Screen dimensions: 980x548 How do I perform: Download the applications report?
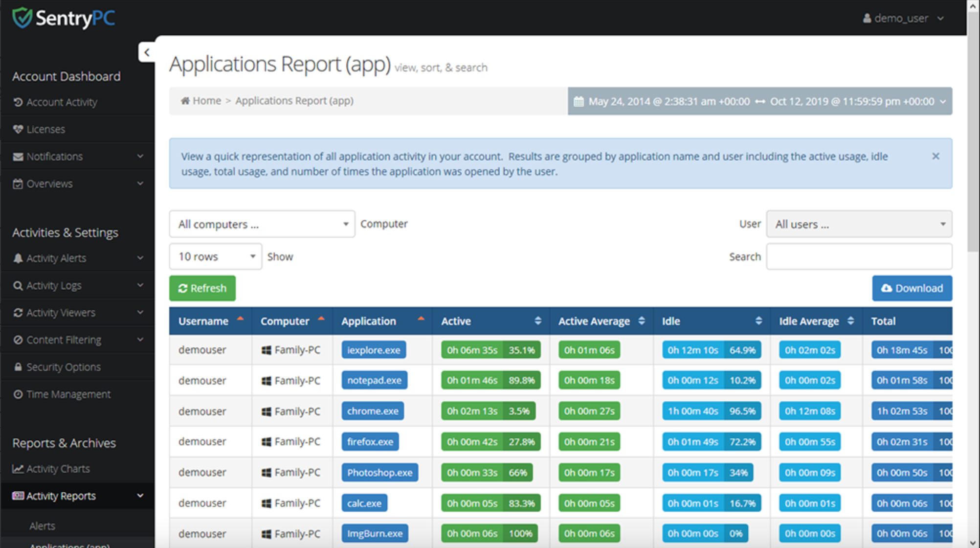[x=912, y=288]
